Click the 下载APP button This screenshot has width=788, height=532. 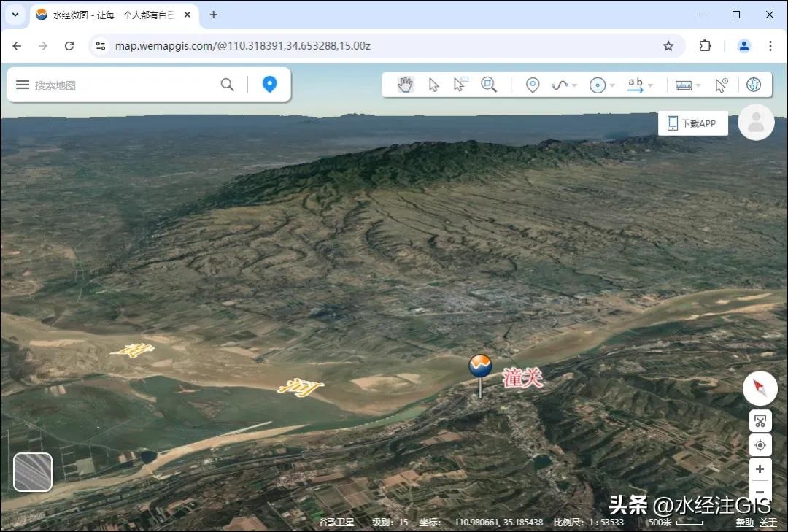(692, 123)
